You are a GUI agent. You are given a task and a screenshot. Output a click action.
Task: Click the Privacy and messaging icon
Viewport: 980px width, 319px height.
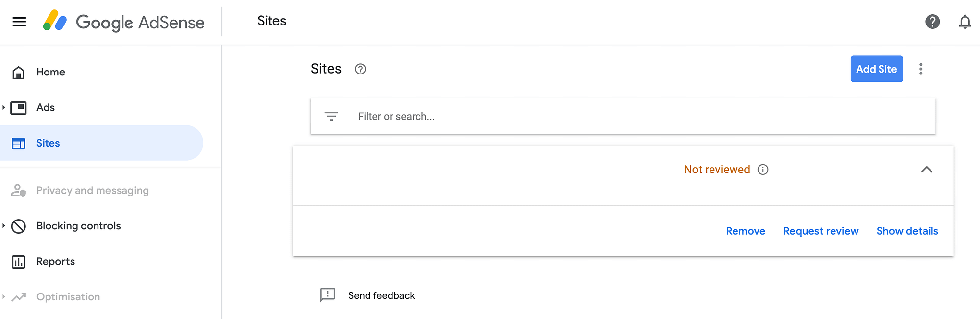click(18, 190)
